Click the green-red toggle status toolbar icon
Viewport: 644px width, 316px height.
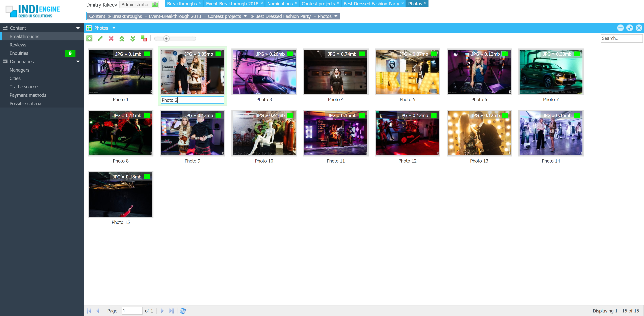pyautogui.click(x=144, y=39)
